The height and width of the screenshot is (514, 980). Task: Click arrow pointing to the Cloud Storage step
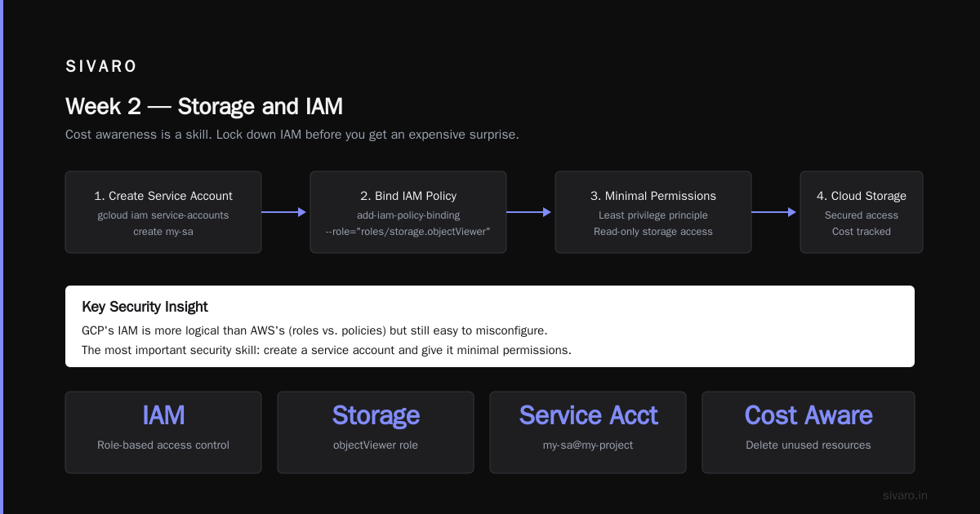click(x=774, y=212)
